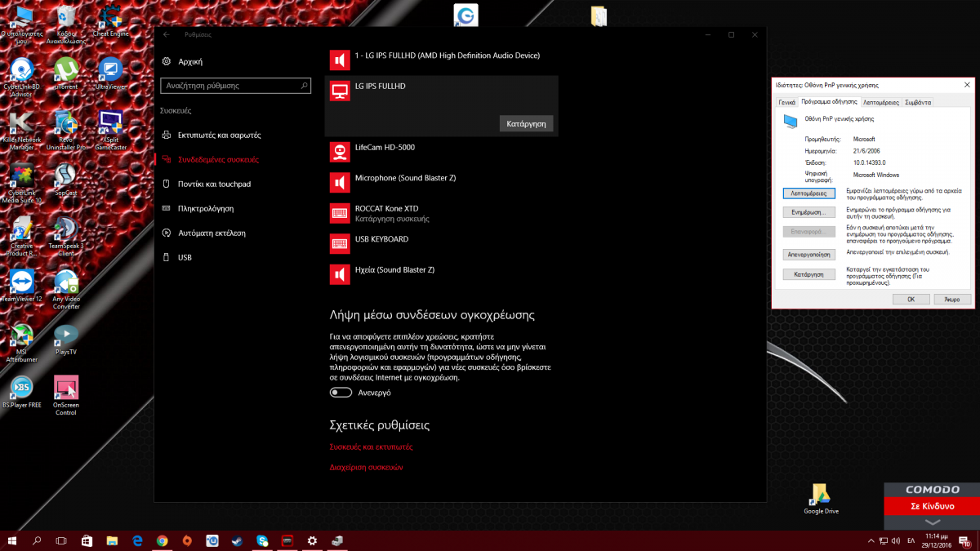
Task: Click the Microphone (Sound Blaster Z) speaker icon
Action: tap(340, 182)
